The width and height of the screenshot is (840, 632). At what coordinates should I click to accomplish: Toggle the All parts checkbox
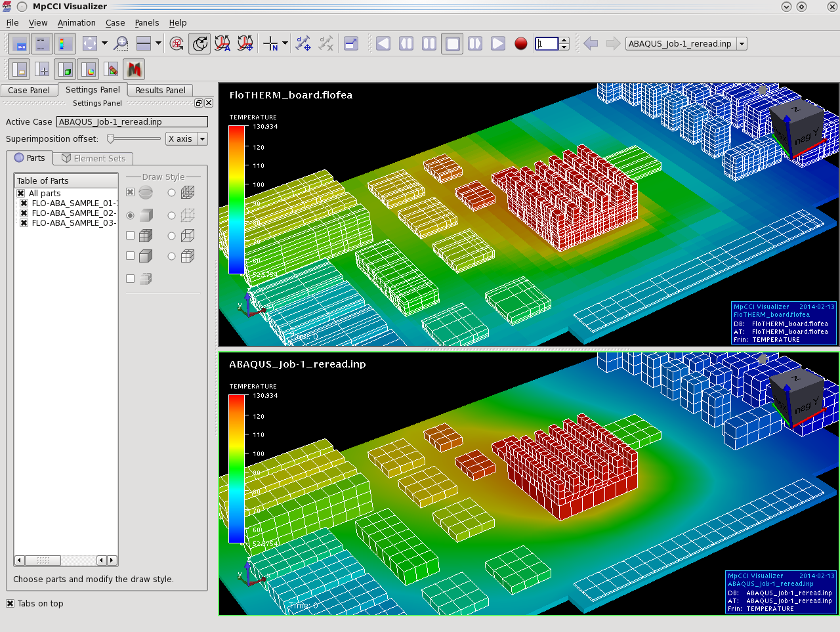coord(21,194)
